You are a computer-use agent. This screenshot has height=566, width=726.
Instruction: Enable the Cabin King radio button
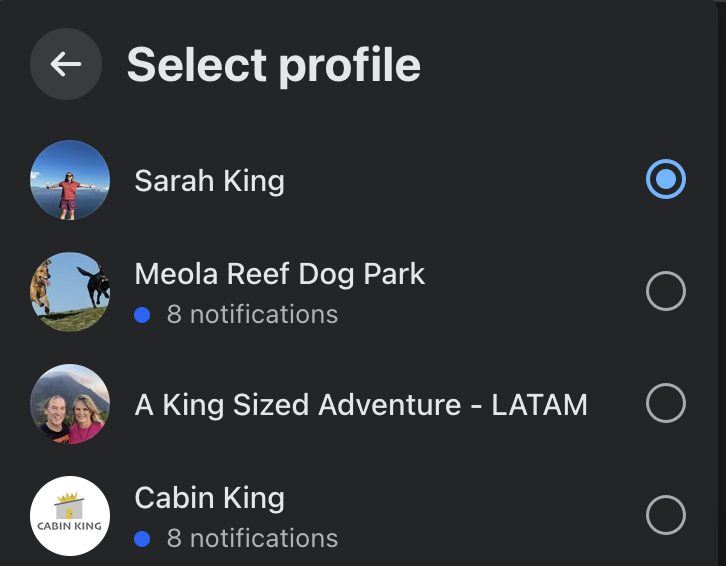pos(666,516)
